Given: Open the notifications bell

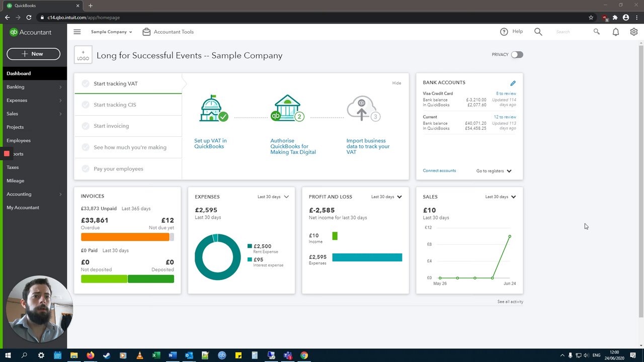Looking at the screenshot, I should pyautogui.click(x=616, y=32).
